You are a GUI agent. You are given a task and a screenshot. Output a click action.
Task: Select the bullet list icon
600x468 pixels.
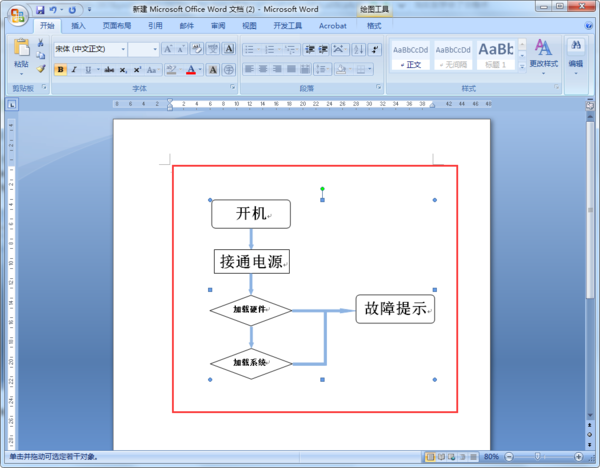coord(251,49)
